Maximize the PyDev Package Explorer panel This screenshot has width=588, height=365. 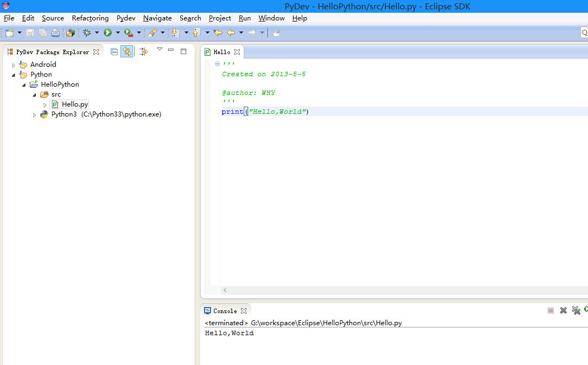coord(183,51)
